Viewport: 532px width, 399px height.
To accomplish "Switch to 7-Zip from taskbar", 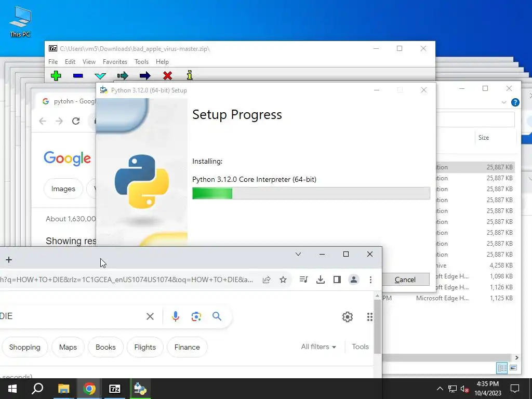I will [x=115, y=389].
